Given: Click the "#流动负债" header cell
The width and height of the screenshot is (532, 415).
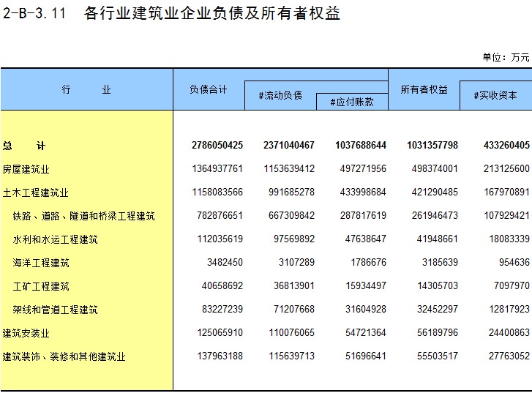Looking at the screenshot, I should pos(280,96).
